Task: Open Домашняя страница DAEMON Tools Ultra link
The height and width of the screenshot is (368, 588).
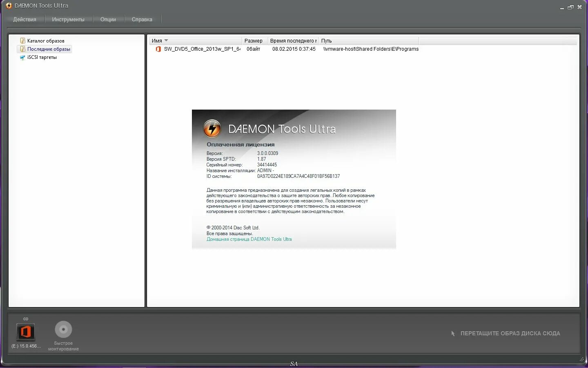Action: (249, 239)
